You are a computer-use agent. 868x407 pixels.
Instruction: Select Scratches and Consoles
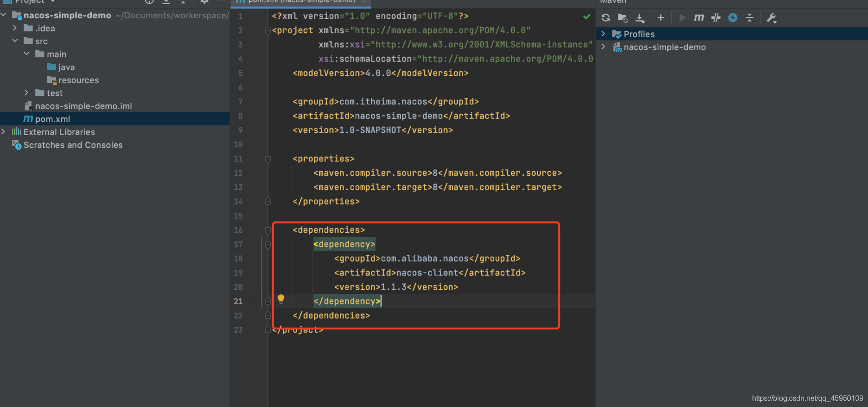click(73, 145)
